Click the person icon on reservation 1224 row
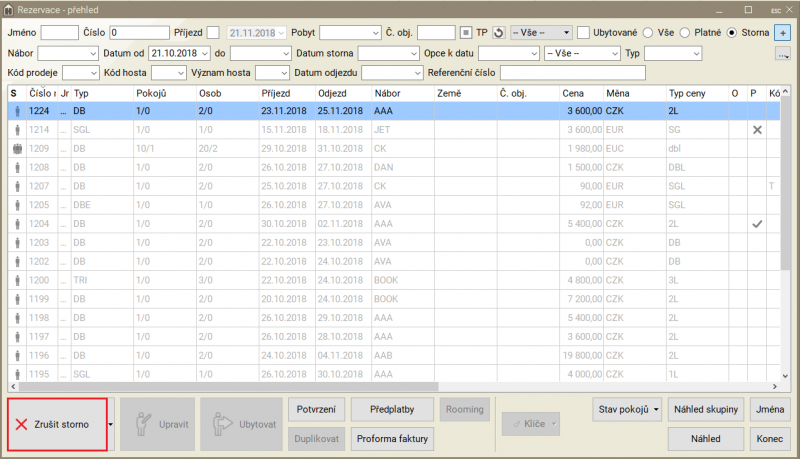Image resolution: width=800 pixels, height=459 pixels. pyautogui.click(x=16, y=111)
